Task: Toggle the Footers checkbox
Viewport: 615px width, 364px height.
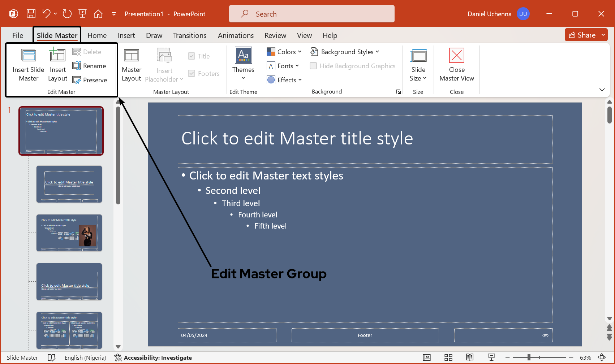Action: 192,74
